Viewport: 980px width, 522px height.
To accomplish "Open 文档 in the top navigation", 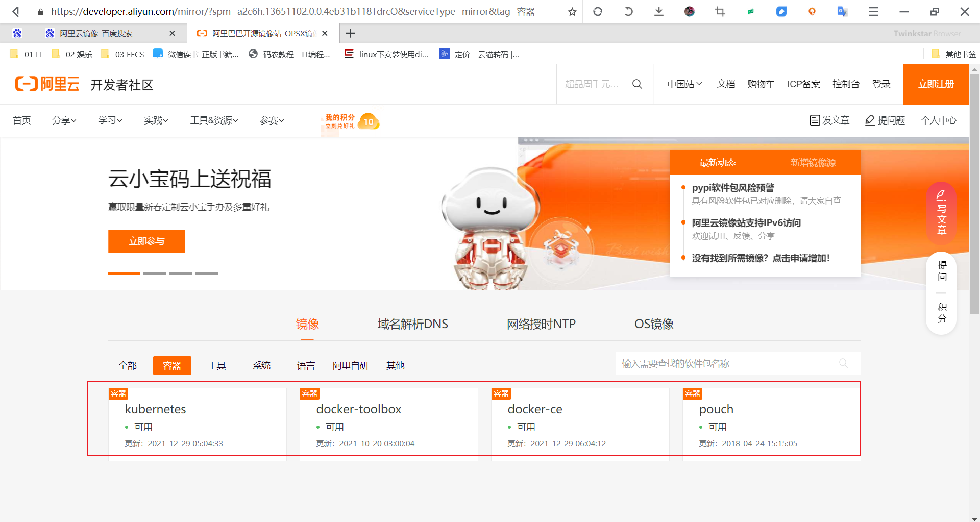I will click(x=726, y=84).
